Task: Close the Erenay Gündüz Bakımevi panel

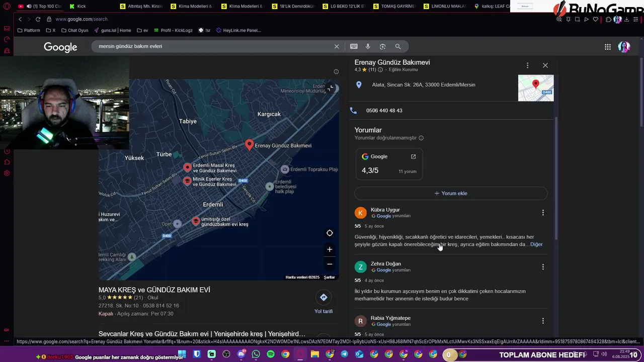Action: click(545, 65)
